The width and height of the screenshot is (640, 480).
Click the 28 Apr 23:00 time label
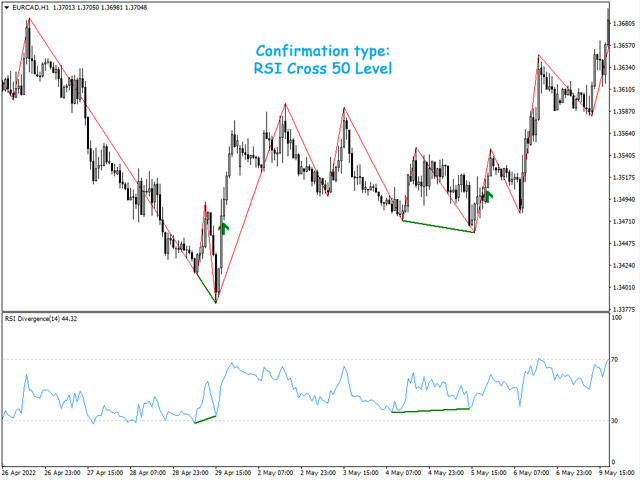tap(190, 473)
